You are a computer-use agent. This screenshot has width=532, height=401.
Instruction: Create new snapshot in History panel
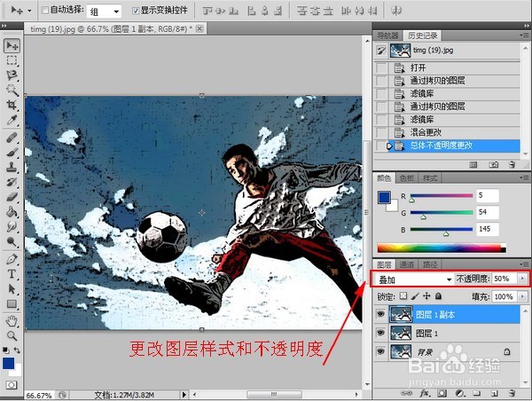[x=494, y=165]
